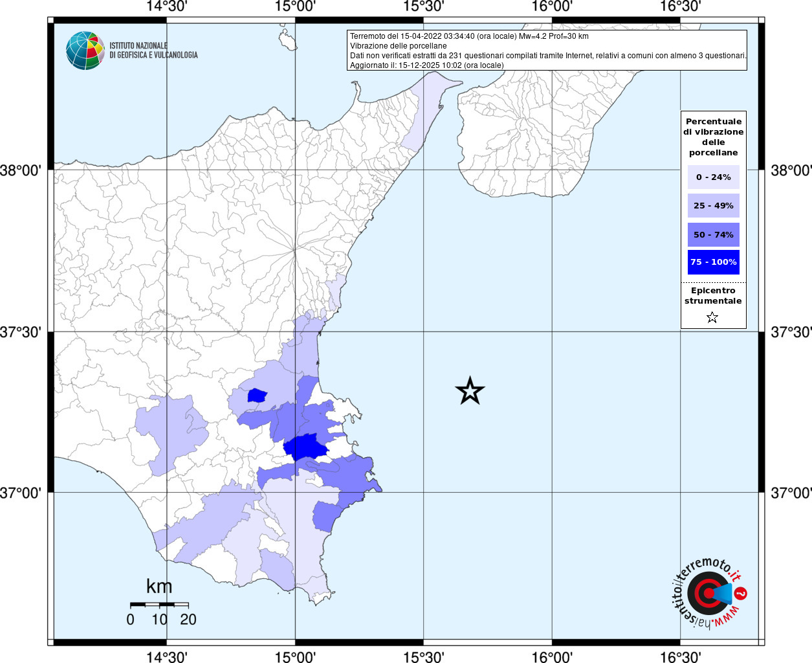The height and width of the screenshot is (663, 812).
Task: Click the bottom axis label 16°00'
Action: click(x=552, y=657)
